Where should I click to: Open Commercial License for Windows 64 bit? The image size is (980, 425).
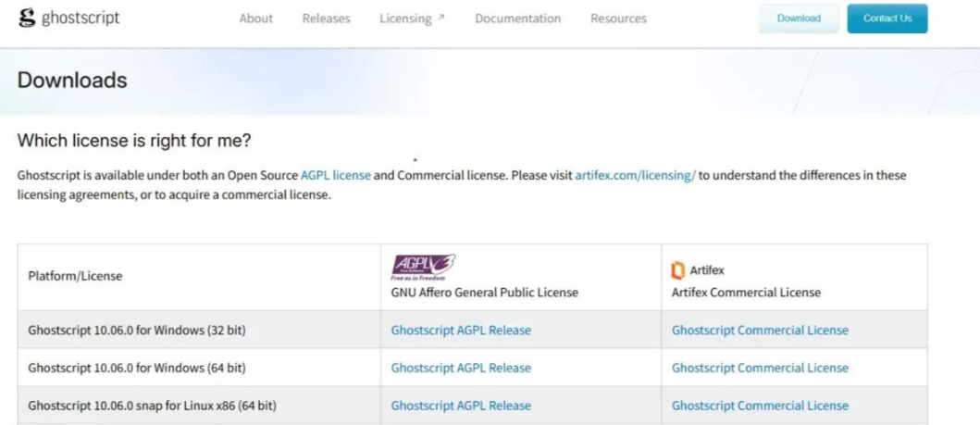(760, 368)
